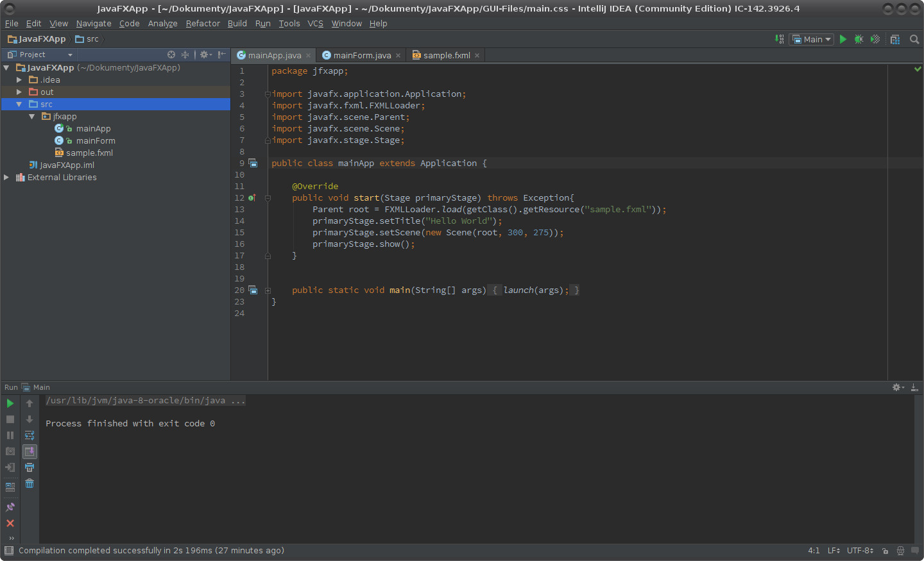Screen dimensions: 924x561
Task: Toggle pin tab in the Run panel
Action: 10,507
